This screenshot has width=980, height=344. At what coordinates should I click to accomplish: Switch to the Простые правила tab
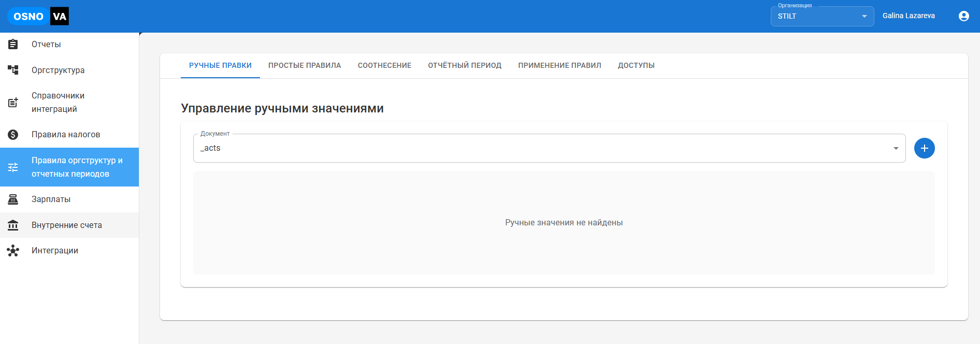tap(305, 66)
